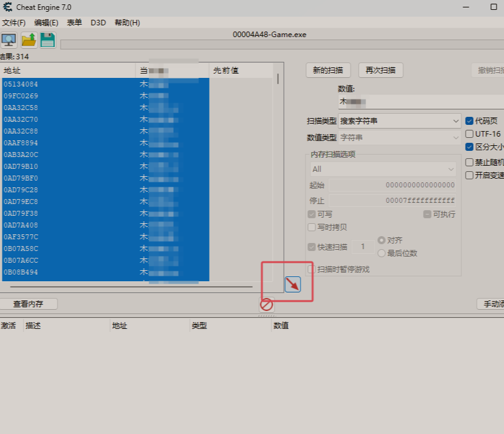
Task: Open the process selection computer icon
Action: pos(9,40)
